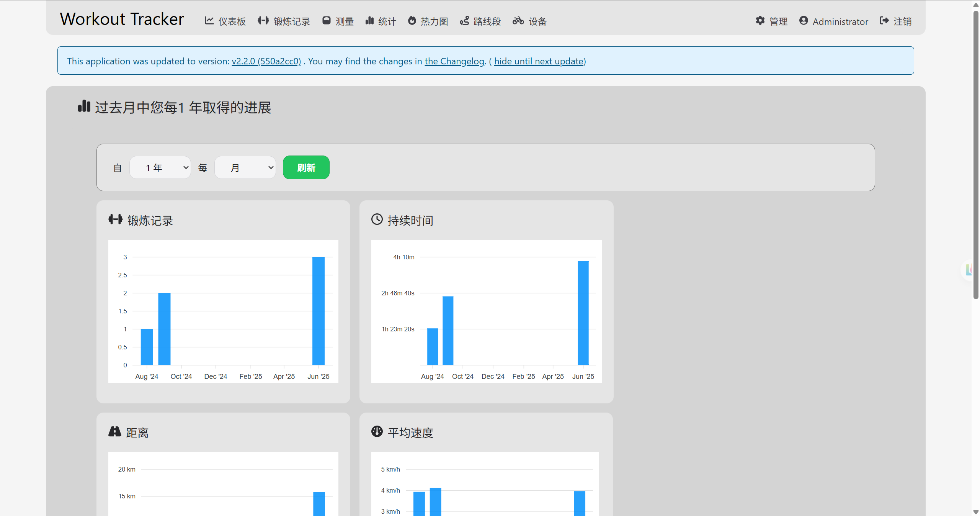Select the 热力图 menu item
980x516 pixels.
(428, 21)
